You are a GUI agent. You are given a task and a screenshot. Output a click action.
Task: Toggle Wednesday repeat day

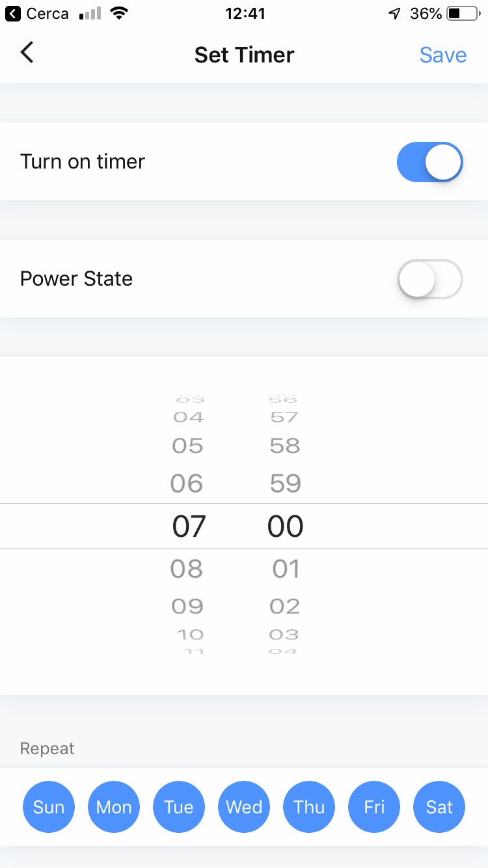[x=244, y=807]
